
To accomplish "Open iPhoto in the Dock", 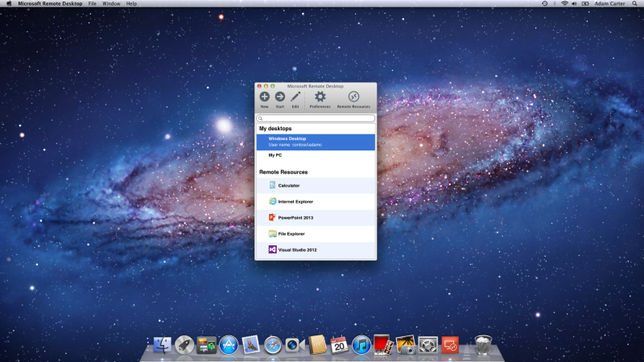I will (x=406, y=345).
